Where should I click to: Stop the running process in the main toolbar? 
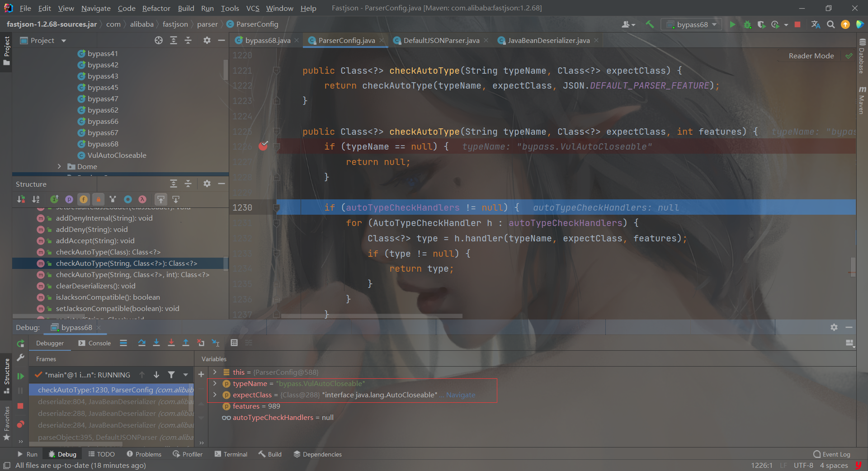797,24
